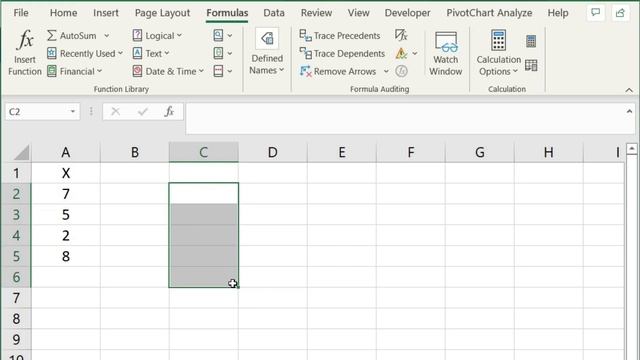Select row 1 header
The image size is (640, 360).
(x=16, y=173)
